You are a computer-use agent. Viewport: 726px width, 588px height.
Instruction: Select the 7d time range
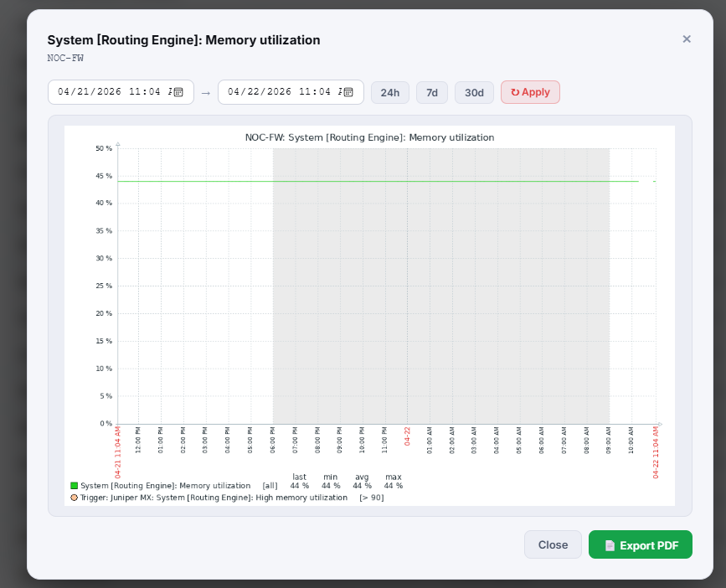tap(431, 93)
